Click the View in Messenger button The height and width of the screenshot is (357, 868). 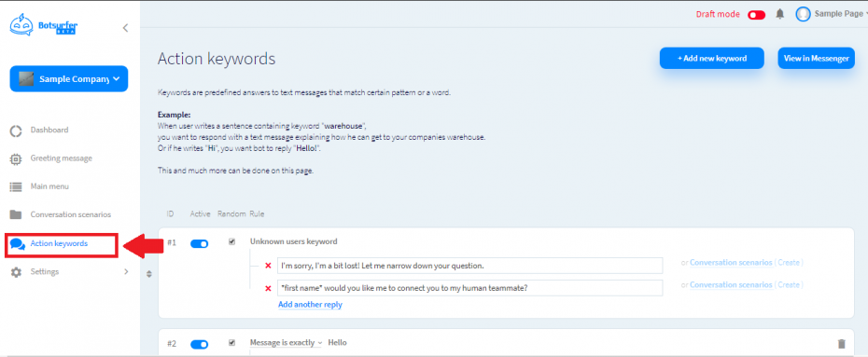pos(816,58)
